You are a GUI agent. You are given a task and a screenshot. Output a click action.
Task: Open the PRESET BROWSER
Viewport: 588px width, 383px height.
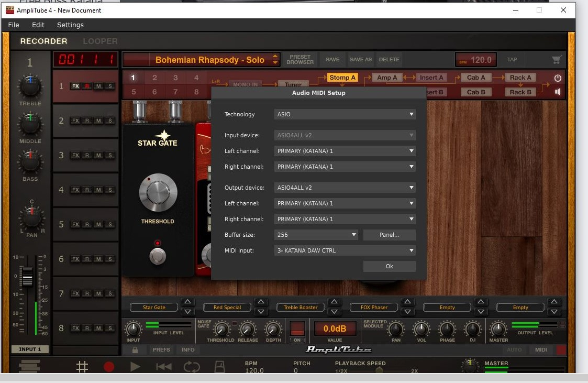pyautogui.click(x=300, y=59)
